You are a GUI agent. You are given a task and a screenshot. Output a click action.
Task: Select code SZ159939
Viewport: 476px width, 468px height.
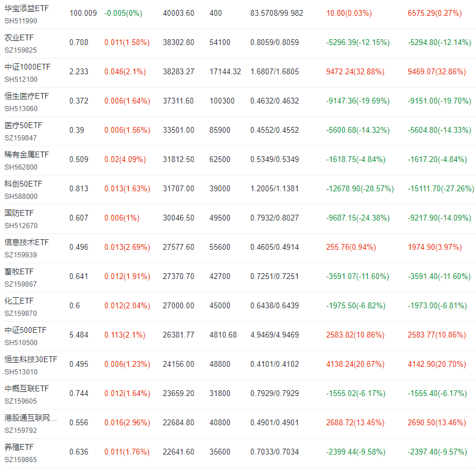point(20,255)
